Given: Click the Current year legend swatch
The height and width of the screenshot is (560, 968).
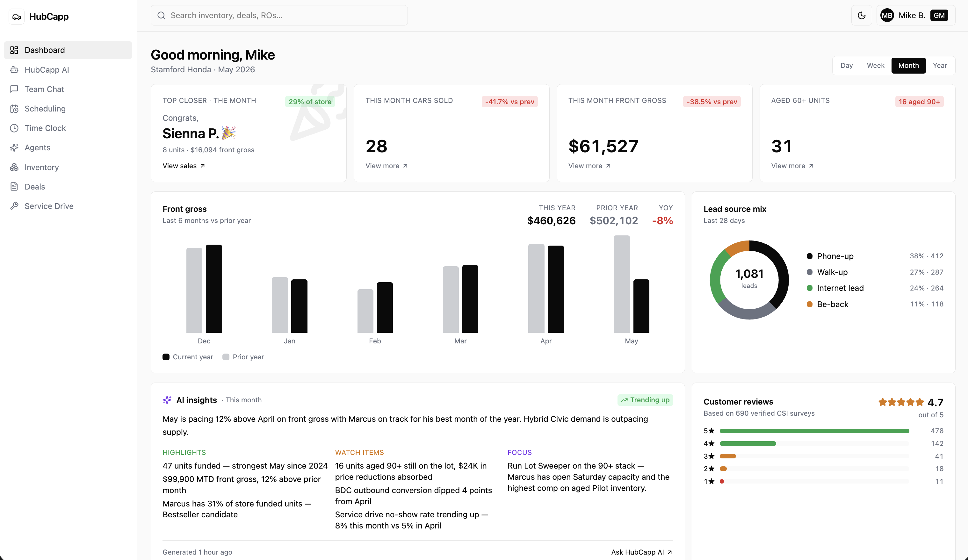Looking at the screenshot, I should tap(166, 357).
